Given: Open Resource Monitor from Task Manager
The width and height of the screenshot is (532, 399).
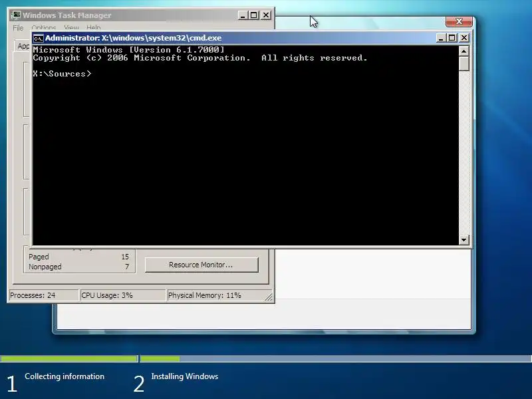Looking at the screenshot, I should (x=201, y=265).
